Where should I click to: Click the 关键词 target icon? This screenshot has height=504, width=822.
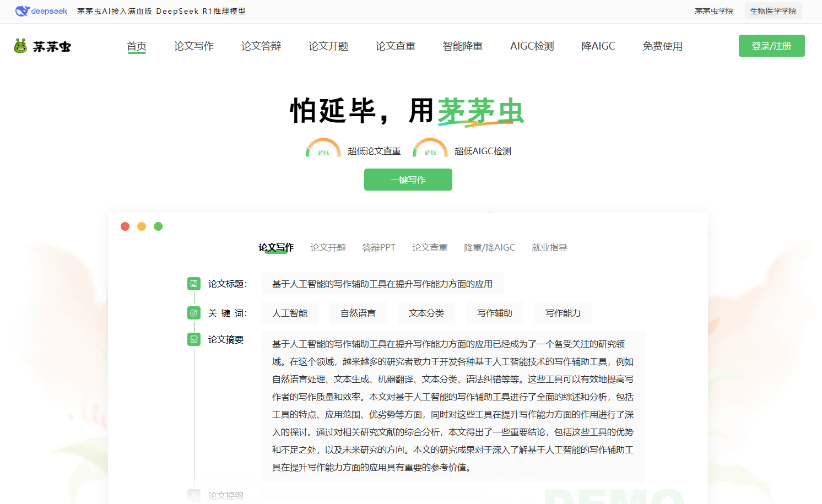point(194,313)
